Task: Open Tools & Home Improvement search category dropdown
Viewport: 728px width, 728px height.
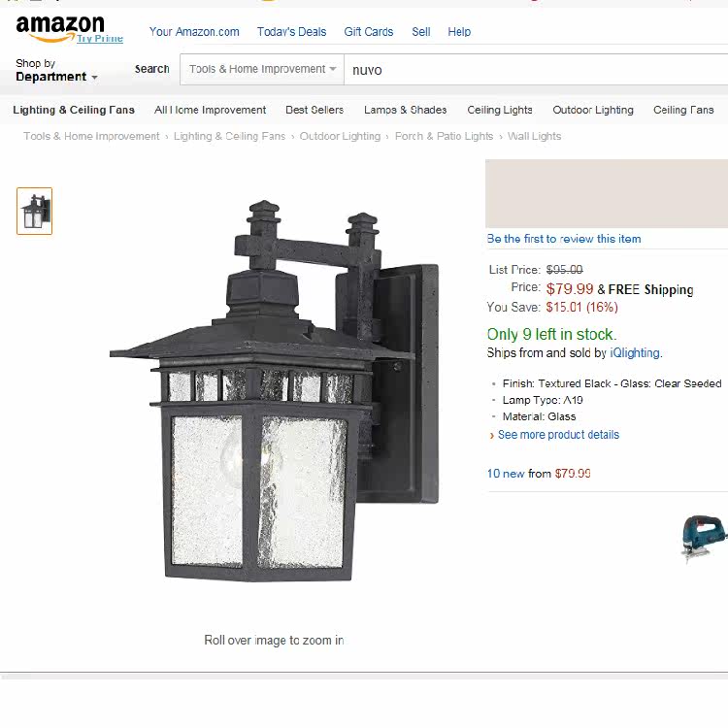Action: tap(262, 69)
